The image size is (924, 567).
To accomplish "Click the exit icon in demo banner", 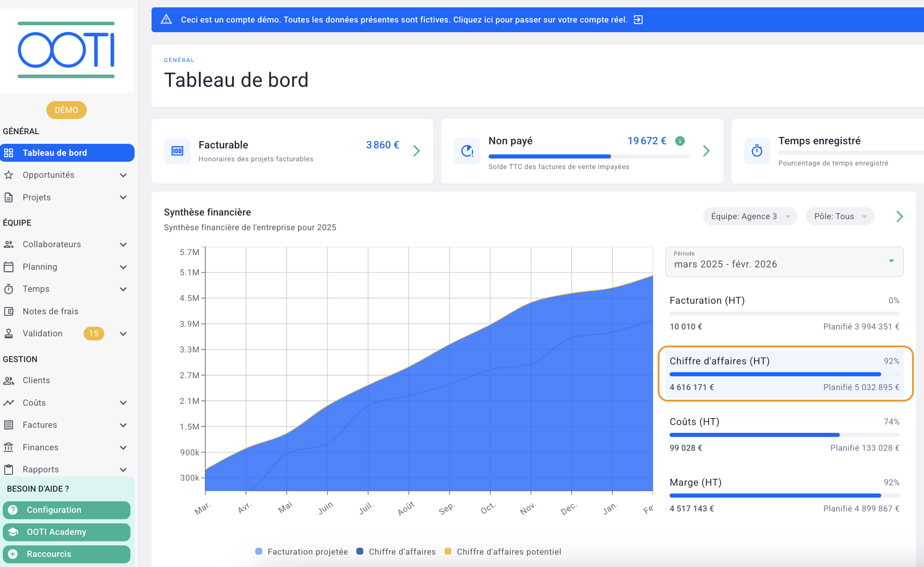I will pos(638,20).
